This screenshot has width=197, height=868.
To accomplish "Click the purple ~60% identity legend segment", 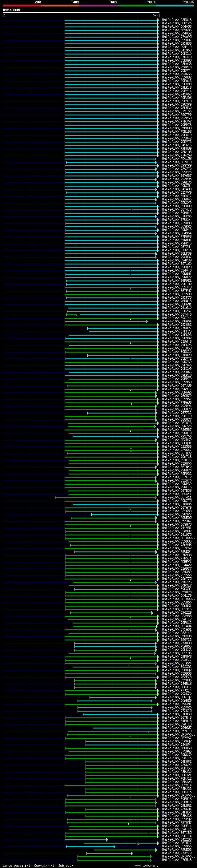I will click(x=99, y=6).
